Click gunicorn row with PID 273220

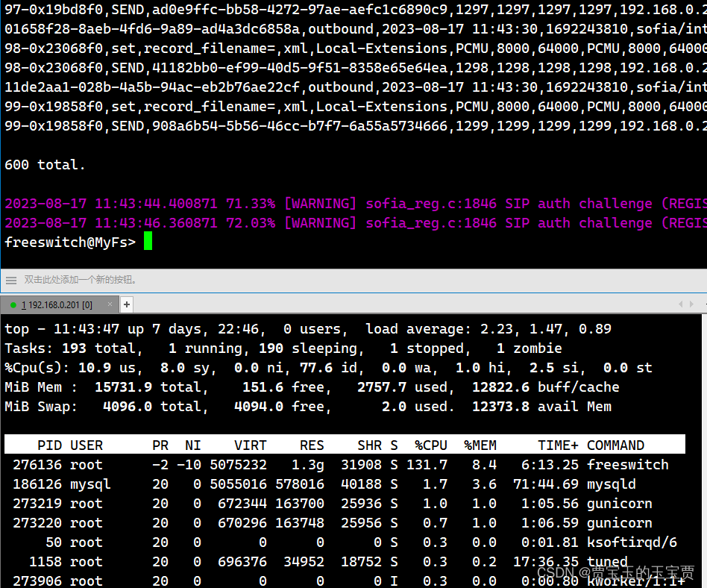point(333,523)
